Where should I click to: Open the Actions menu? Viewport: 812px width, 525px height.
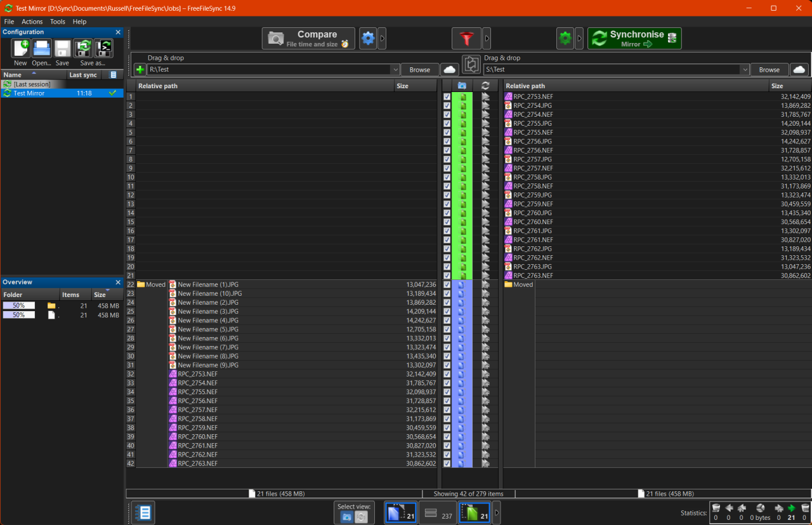(32, 21)
